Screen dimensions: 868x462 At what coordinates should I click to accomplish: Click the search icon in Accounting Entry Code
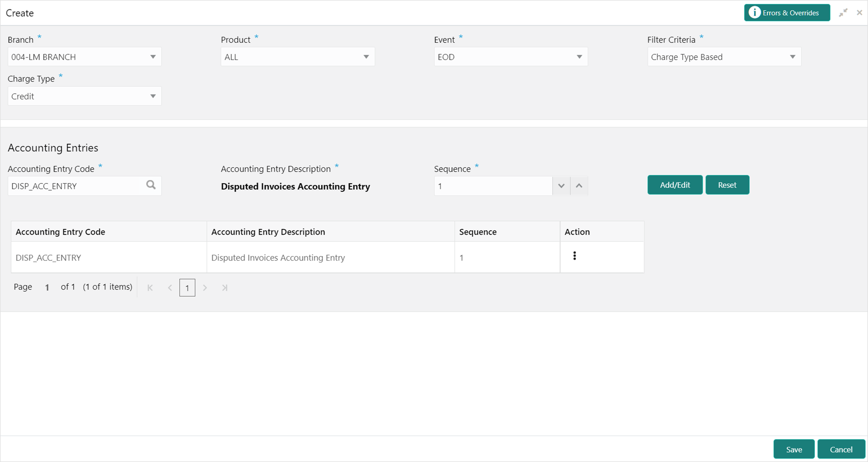151,185
